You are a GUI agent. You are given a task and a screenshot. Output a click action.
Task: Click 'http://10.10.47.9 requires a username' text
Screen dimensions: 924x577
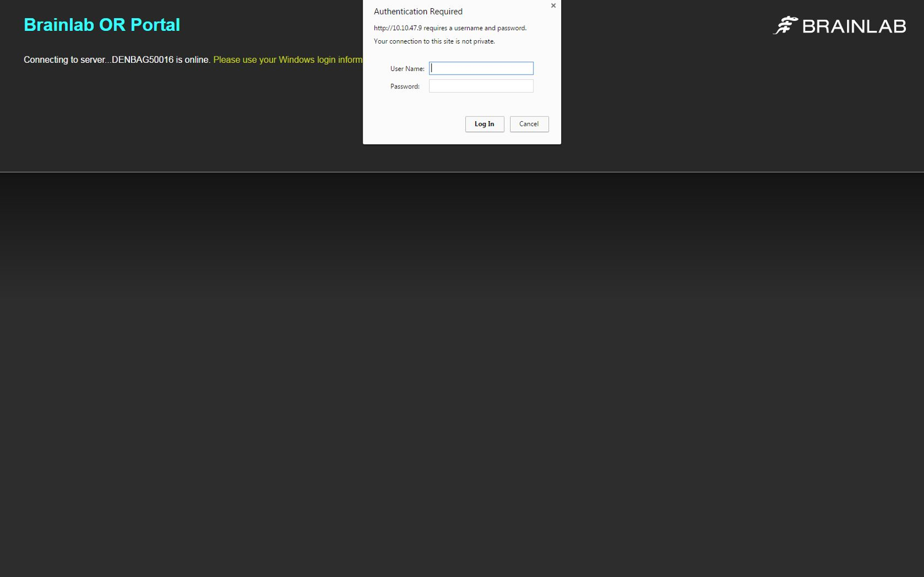coord(450,28)
